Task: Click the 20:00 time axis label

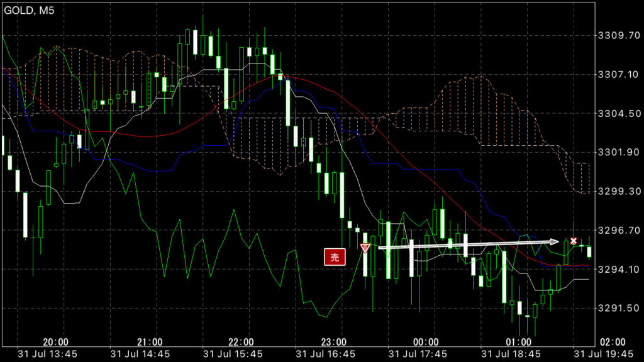Action: [56, 342]
